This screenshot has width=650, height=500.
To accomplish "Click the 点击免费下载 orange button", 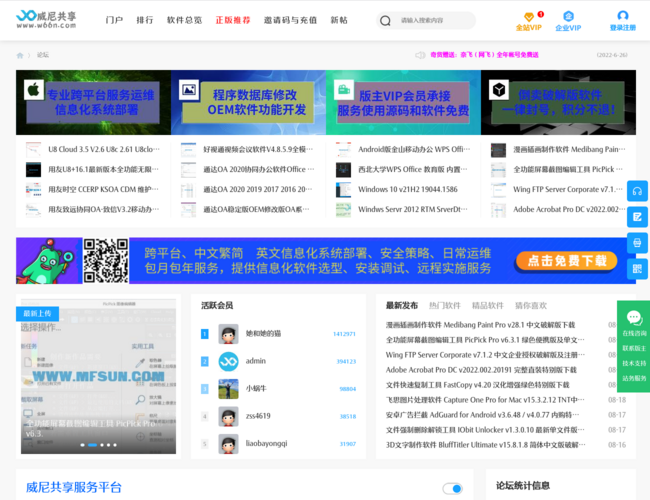I will pyautogui.click(x=566, y=261).
